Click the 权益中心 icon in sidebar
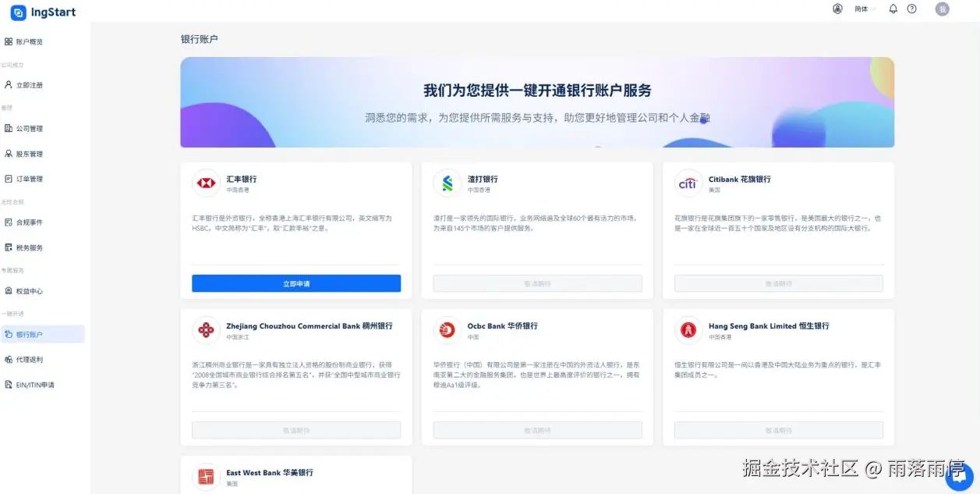Screen dimensions: 980x494 pos(9,291)
